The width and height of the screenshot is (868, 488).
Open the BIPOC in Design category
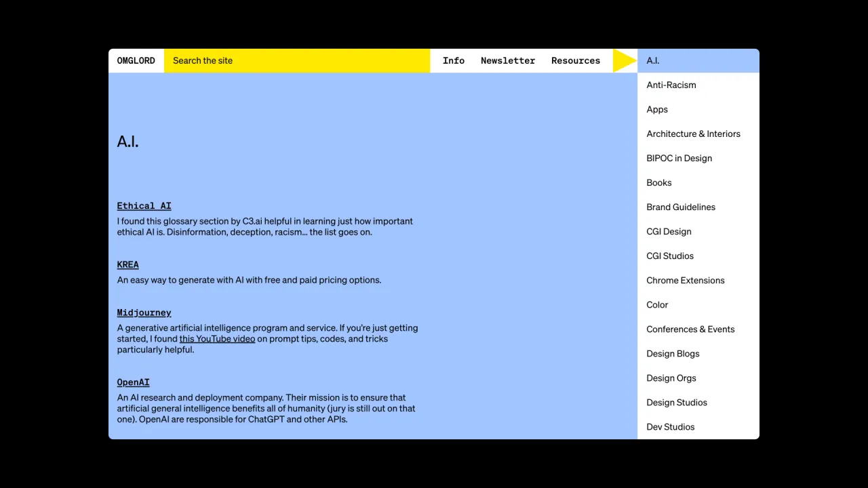click(698, 158)
